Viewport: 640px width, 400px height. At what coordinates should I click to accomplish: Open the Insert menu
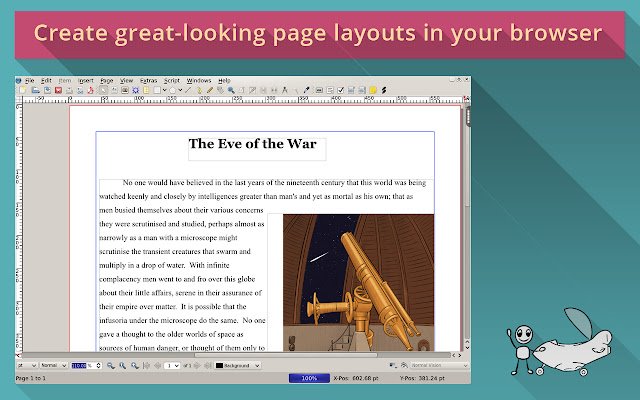pyautogui.click(x=86, y=81)
